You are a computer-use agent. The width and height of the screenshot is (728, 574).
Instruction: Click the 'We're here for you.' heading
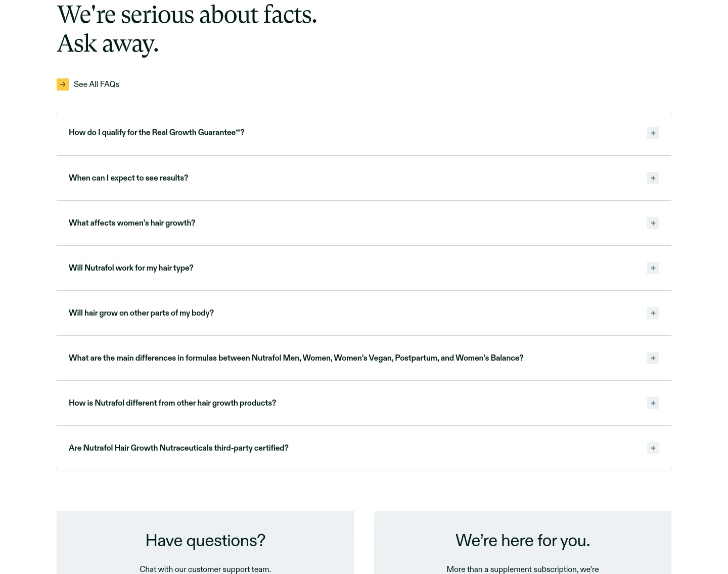click(x=523, y=541)
